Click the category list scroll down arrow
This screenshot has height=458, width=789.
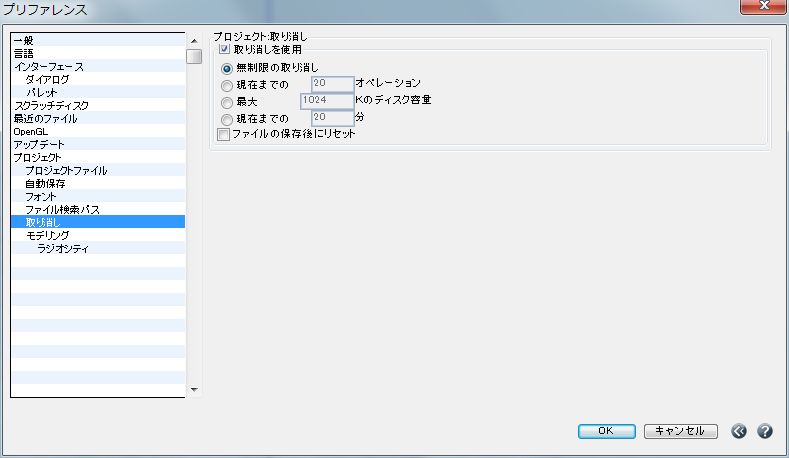coord(194,390)
